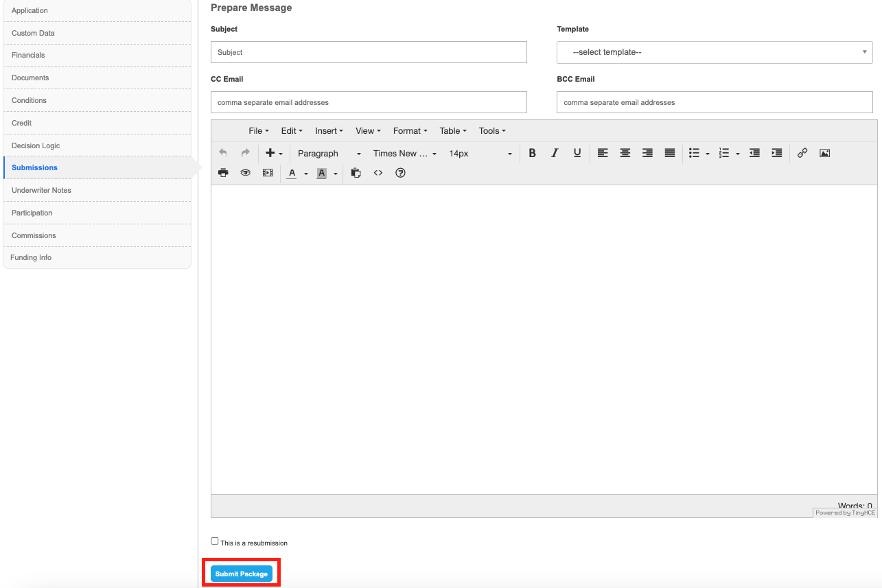Check the This is a resubmission box
The image size is (882, 588).
(x=215, y=541)
